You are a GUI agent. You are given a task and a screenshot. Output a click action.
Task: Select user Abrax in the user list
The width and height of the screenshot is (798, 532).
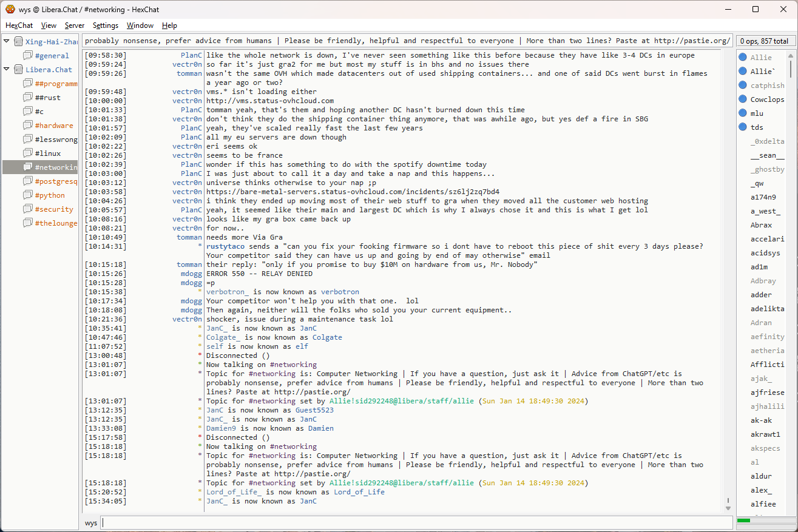761,225
